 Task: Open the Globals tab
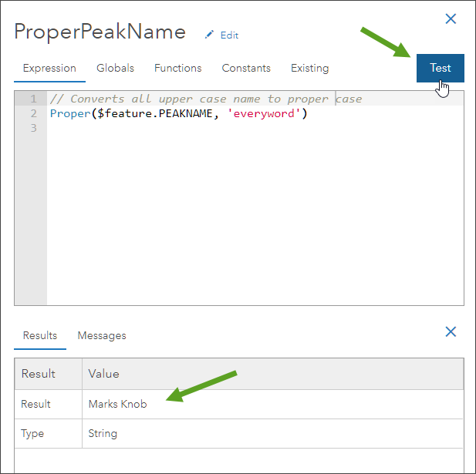click(115, 68)
